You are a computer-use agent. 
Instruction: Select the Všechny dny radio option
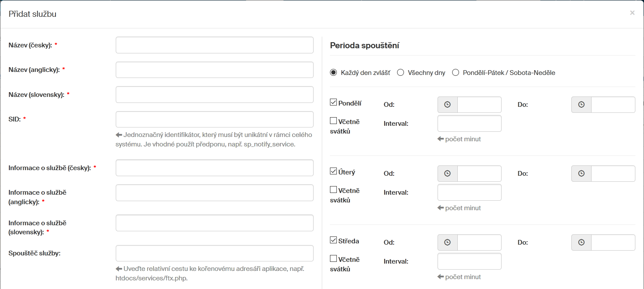(401, 73)
